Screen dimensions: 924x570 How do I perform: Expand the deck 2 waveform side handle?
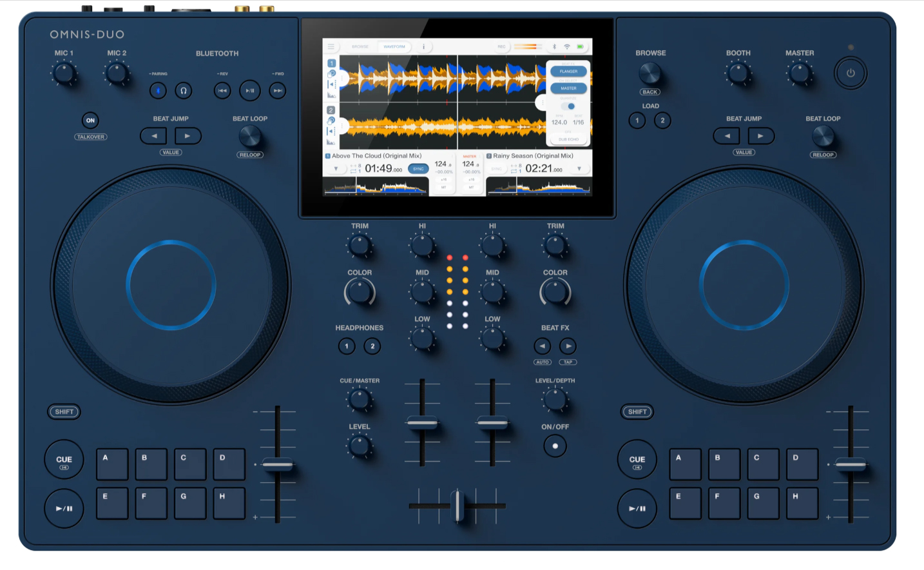(x=343, y=126)
